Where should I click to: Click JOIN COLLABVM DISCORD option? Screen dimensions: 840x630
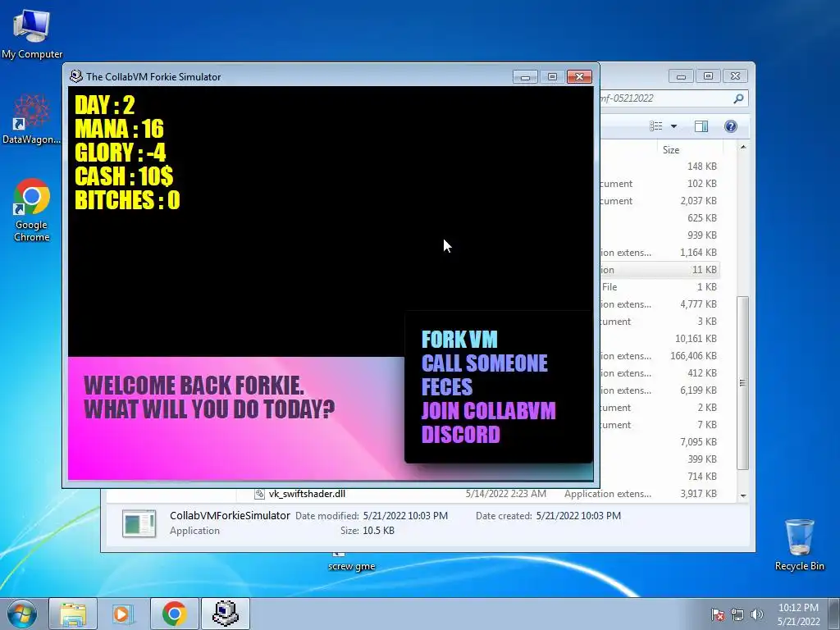click(x=488, y=422)
